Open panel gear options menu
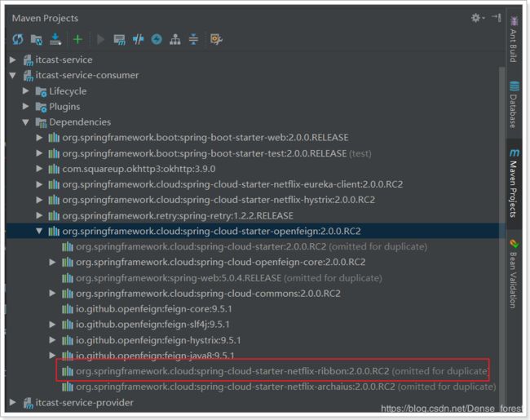Image resolution: width=530 pixels, height=420 pixels. pos(478,18)
